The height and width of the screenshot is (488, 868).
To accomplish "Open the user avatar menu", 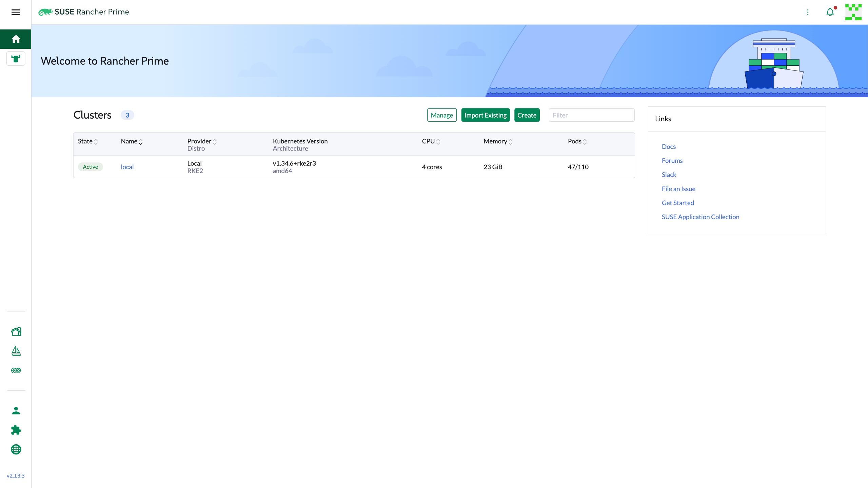I will point(853,12).
